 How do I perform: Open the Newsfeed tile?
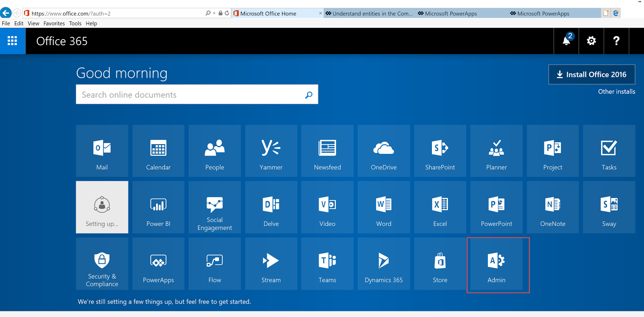327,151
